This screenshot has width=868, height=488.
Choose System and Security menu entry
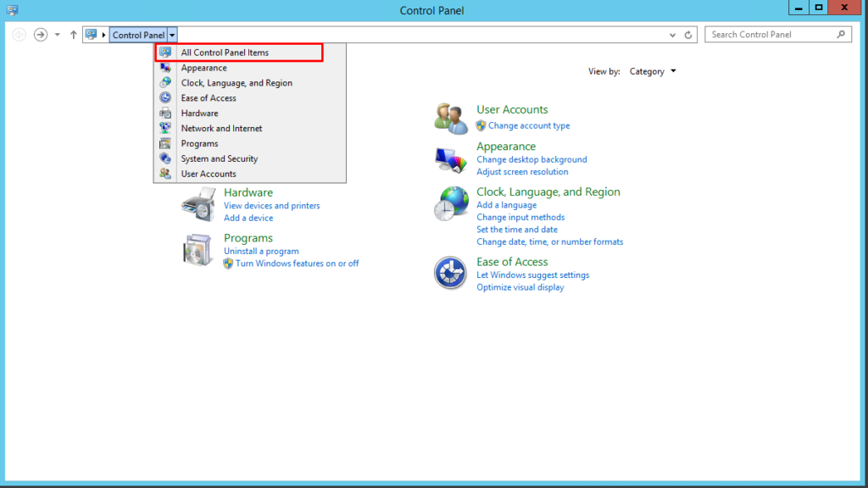pyautogui.click(x=250, y=158)
